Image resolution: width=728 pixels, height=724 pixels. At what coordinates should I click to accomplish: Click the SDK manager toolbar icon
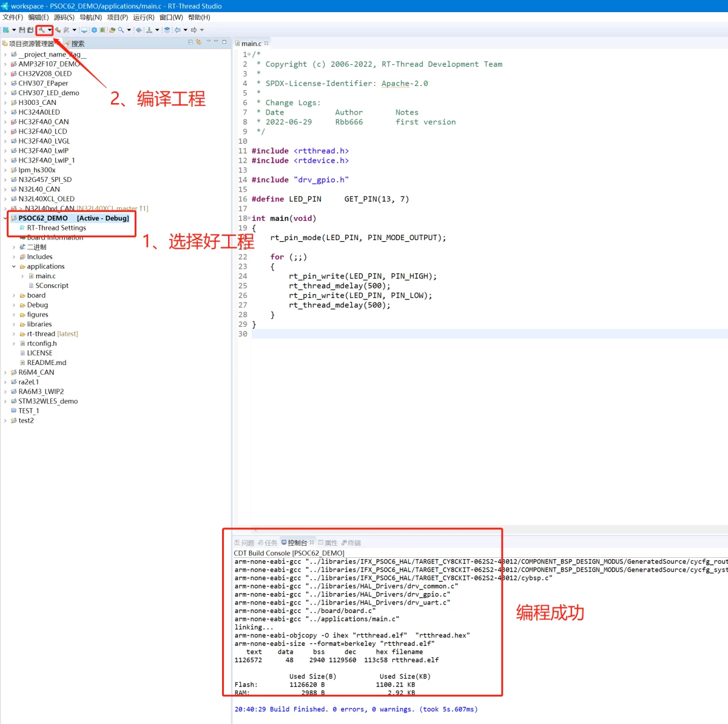(139, 30)
